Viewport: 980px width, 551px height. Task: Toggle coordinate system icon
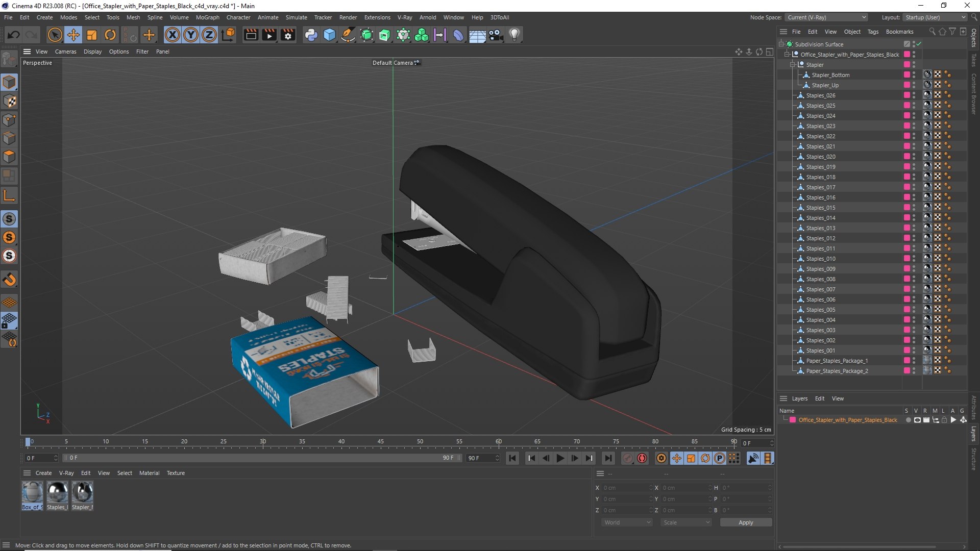click(x=229, y=35)
